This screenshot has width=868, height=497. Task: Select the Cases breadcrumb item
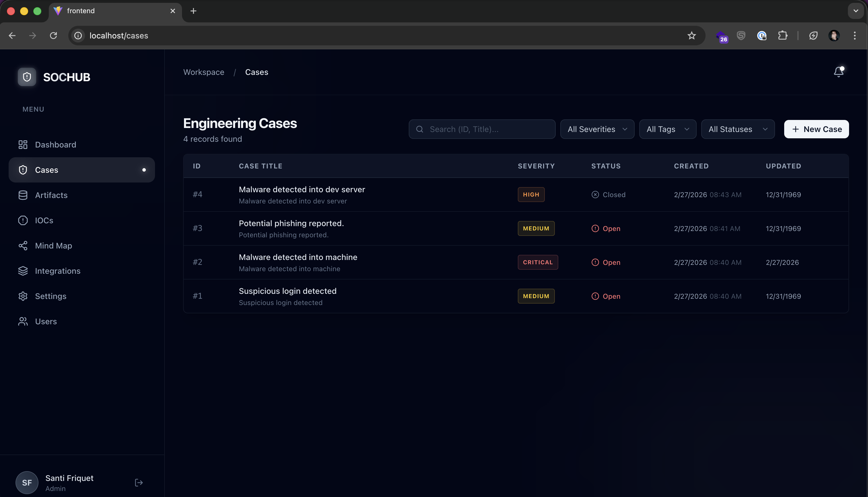coord(256,72)
